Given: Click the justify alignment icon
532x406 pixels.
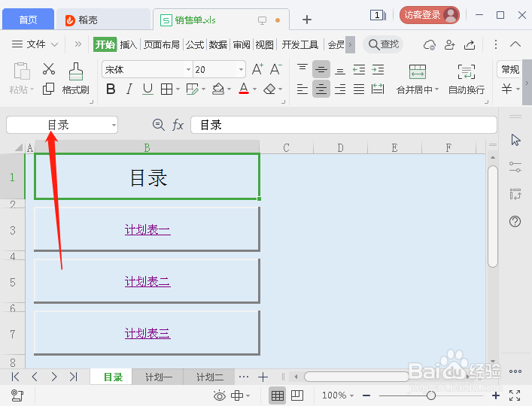Looking at the screenshot, I should point(359,89).
